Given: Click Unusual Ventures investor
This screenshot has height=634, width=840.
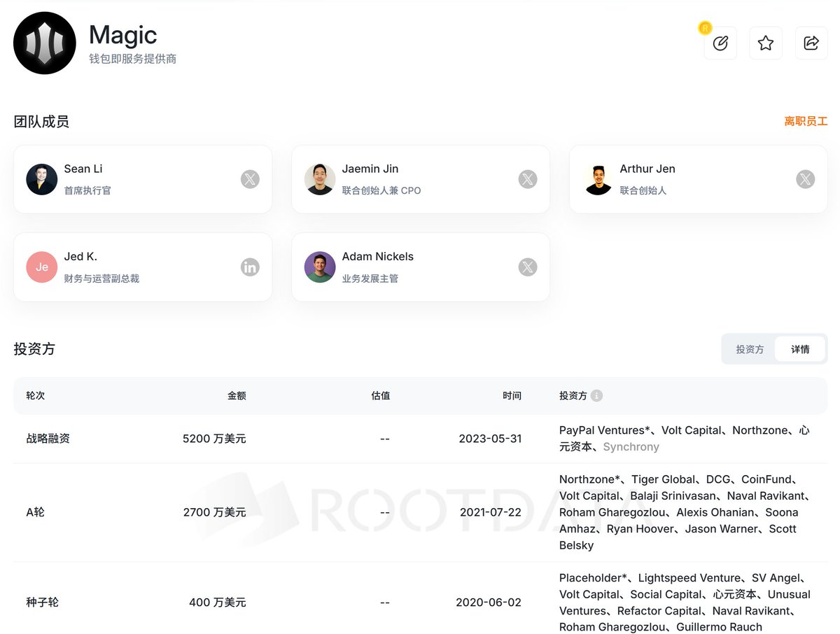Looking at the screenshot, I should point(685,603).
